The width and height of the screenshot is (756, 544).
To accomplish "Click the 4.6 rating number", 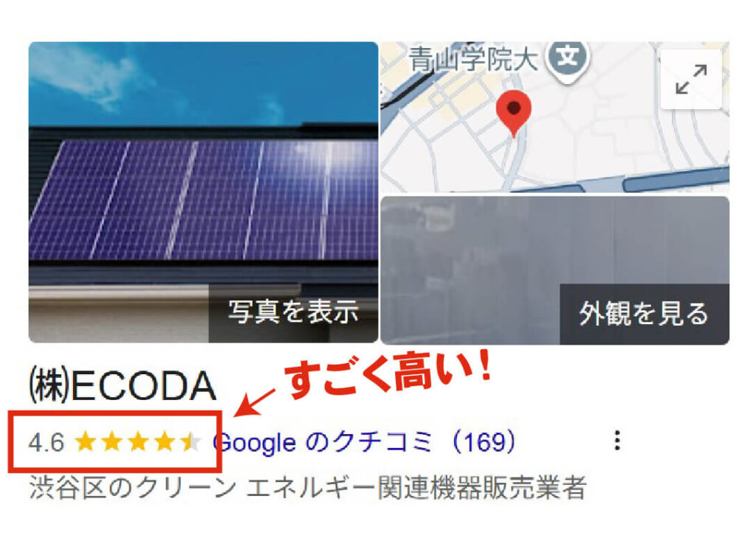I will [47, 442].
